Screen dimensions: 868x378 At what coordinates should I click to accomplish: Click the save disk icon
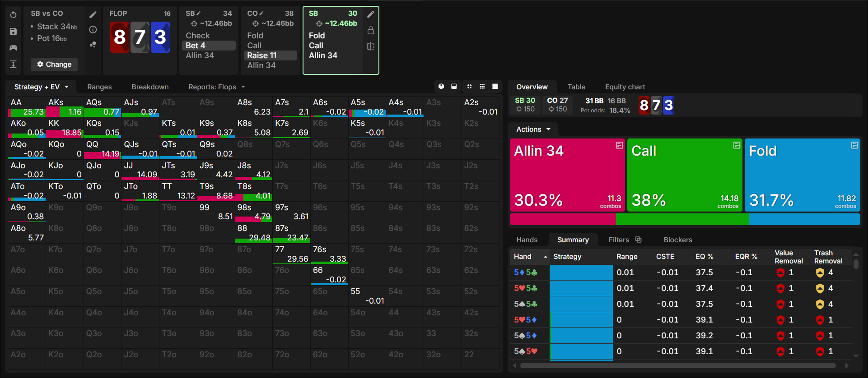click(x=14, y=32)
